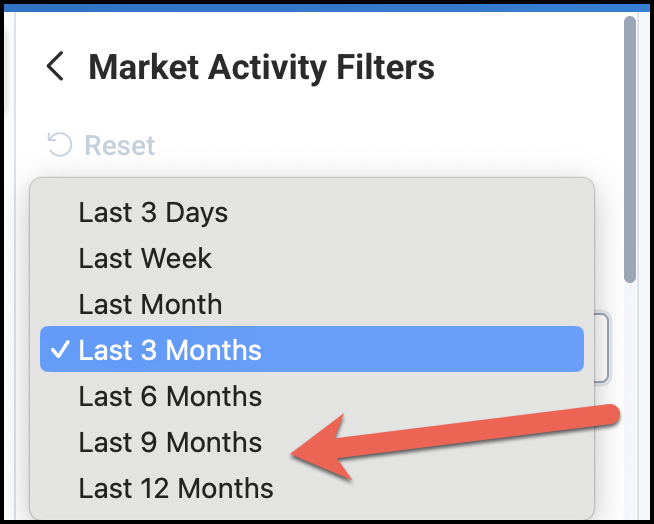Click the blue bar atop the window
The image size is (654, 524).
click(x=327, y=5)
